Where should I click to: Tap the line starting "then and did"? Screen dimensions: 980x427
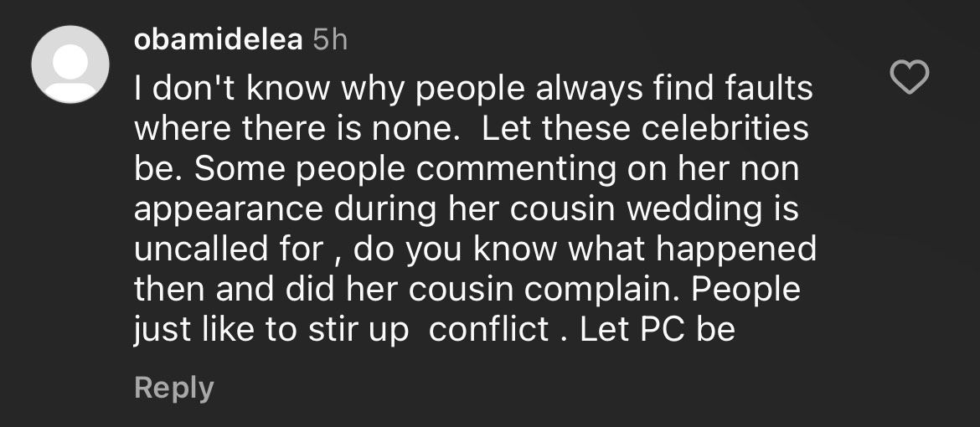[x=467, y=289]
